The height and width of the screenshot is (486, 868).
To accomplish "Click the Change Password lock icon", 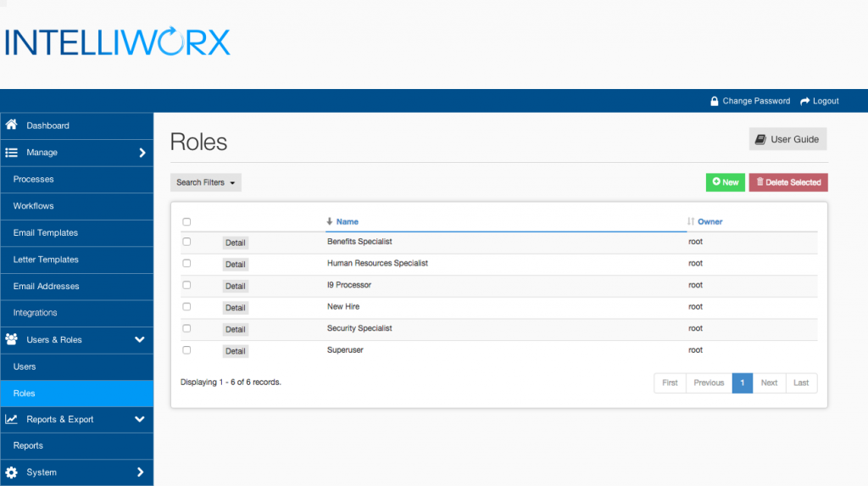I will click(x=714, y=101).
